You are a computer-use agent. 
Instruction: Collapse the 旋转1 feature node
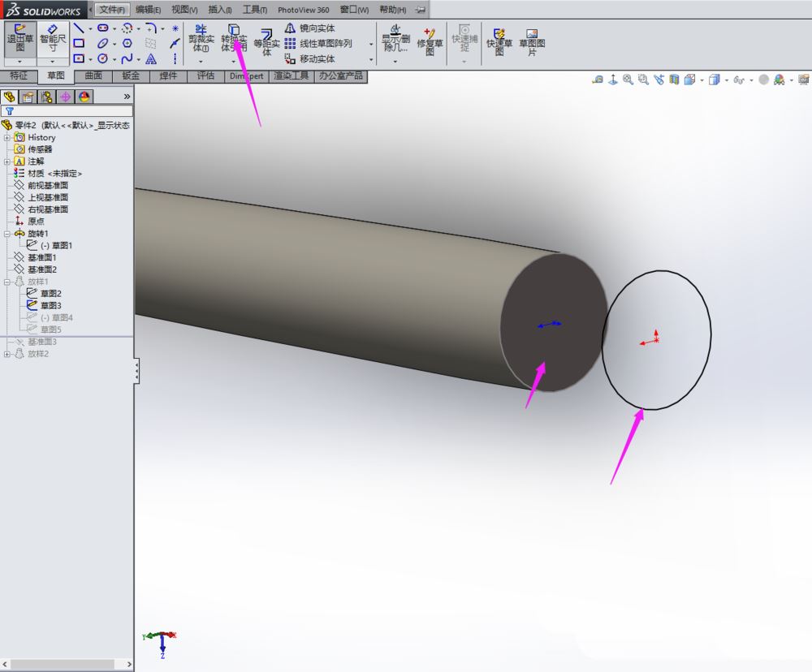7,234
